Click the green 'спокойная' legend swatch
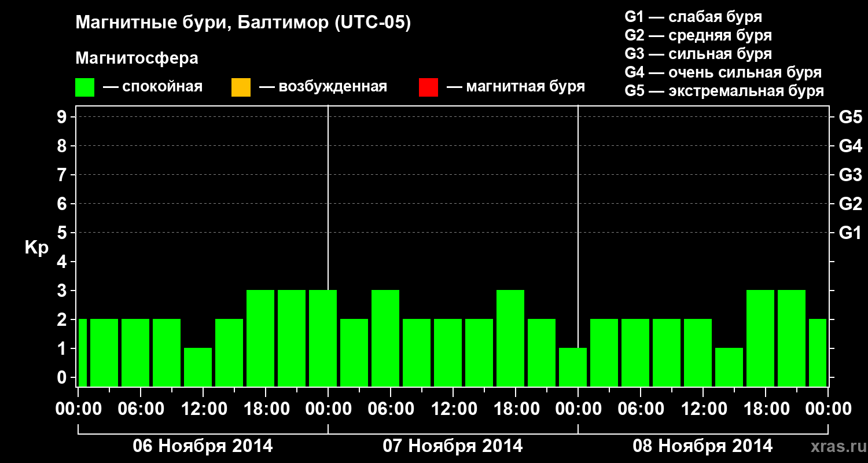Viewport: 868px width, 463px height. pos(85,87)
